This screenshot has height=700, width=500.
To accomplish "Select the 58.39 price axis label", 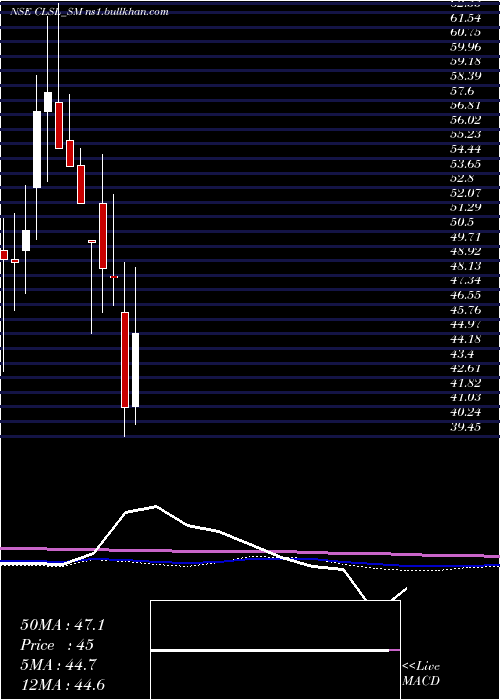I will click(466, 76).
